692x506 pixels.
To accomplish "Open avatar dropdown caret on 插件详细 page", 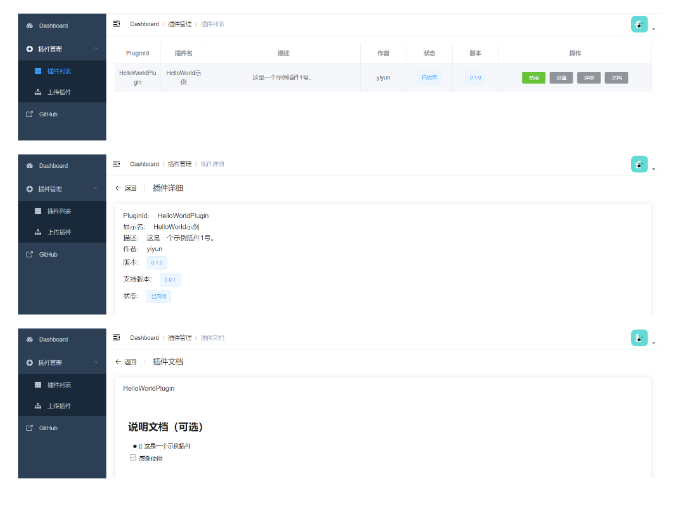I will click(x=654, y=169).
